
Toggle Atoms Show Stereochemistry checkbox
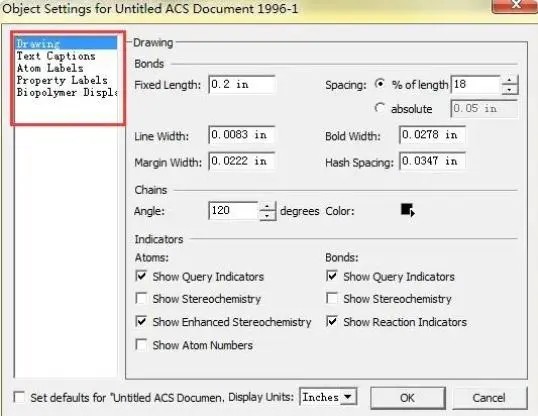(x=141, y=298)
